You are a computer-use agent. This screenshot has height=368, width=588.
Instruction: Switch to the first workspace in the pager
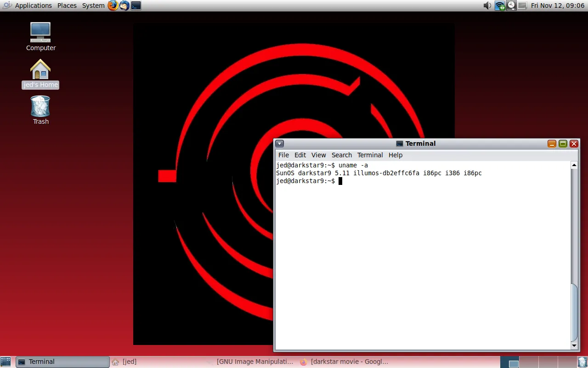point(509,362)
